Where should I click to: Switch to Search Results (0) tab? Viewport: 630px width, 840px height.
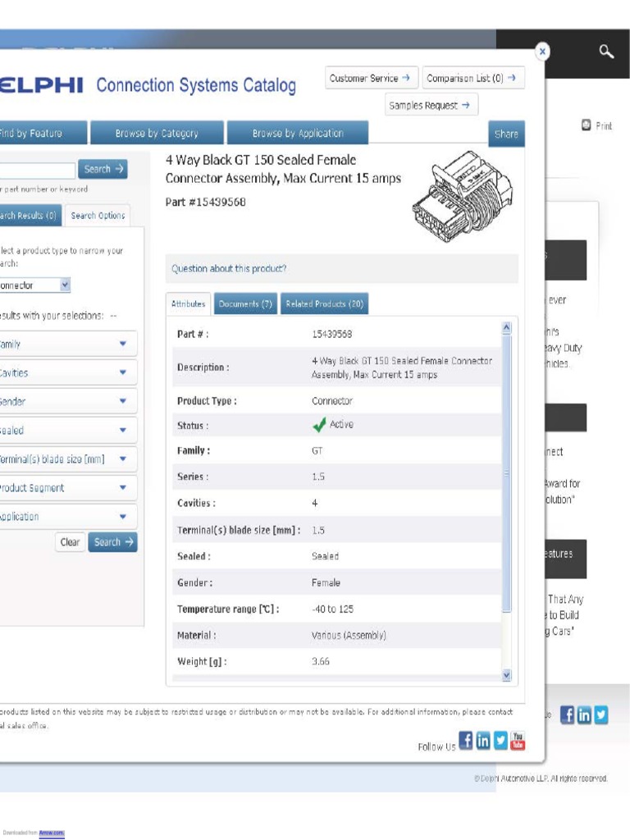(30, 216)
